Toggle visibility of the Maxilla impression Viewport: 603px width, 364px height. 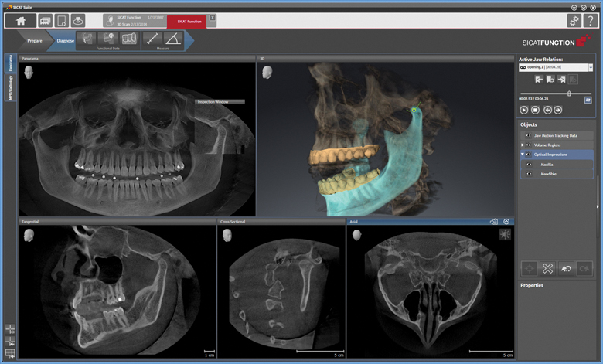coord(528,164)
